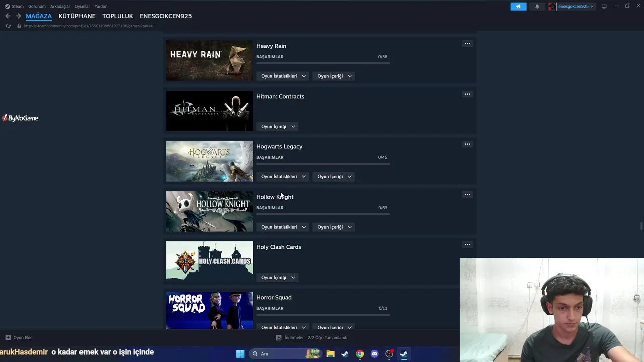
Task: Open the enesgokcen925 account dropdown
Action: (576, 6)
